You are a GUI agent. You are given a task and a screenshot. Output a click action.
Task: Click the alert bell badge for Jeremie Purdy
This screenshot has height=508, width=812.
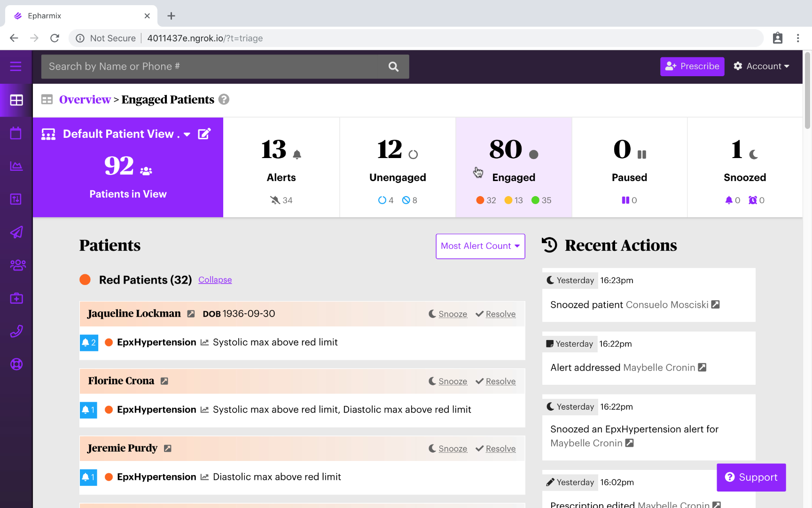88,477
